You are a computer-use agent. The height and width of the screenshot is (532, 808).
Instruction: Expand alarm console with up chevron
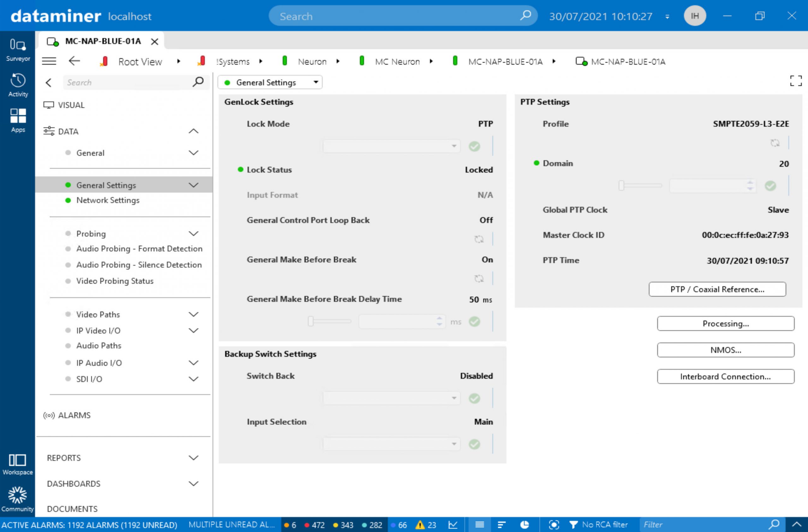pos(796,524)
